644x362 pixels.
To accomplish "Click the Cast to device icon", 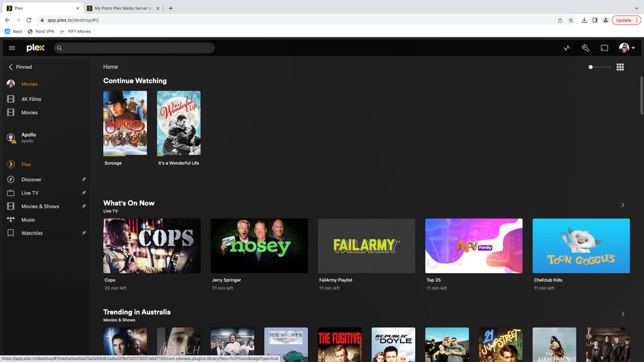I will pos(604,48).
